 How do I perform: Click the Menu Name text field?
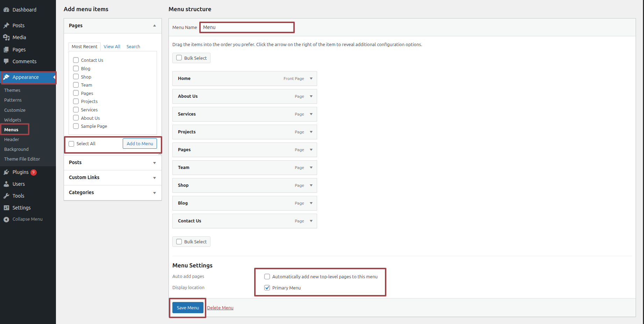[x=247, y=27]
